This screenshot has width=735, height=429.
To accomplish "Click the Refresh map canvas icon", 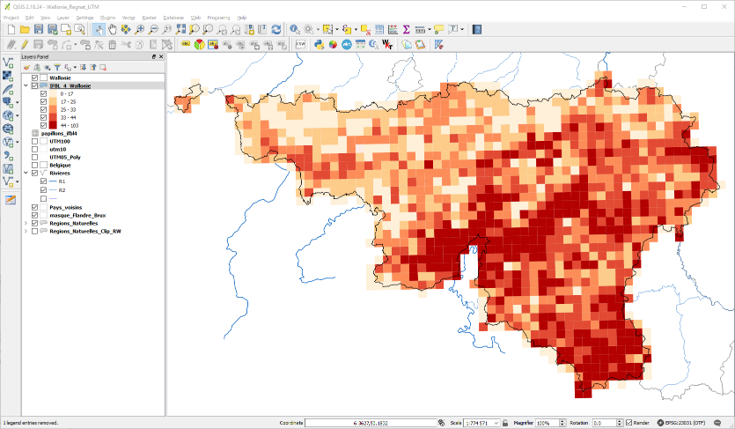I will coord(276,30).
